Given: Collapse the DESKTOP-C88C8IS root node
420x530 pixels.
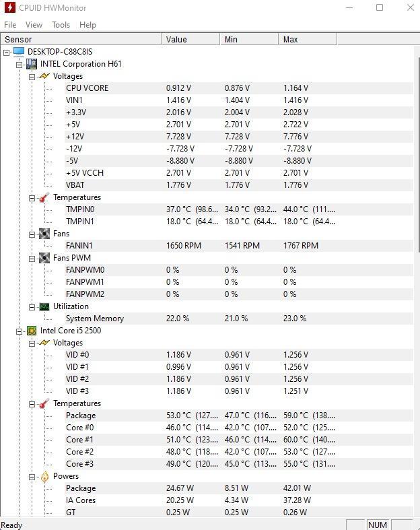Looking at the screenshot, I should coord(7,53).
